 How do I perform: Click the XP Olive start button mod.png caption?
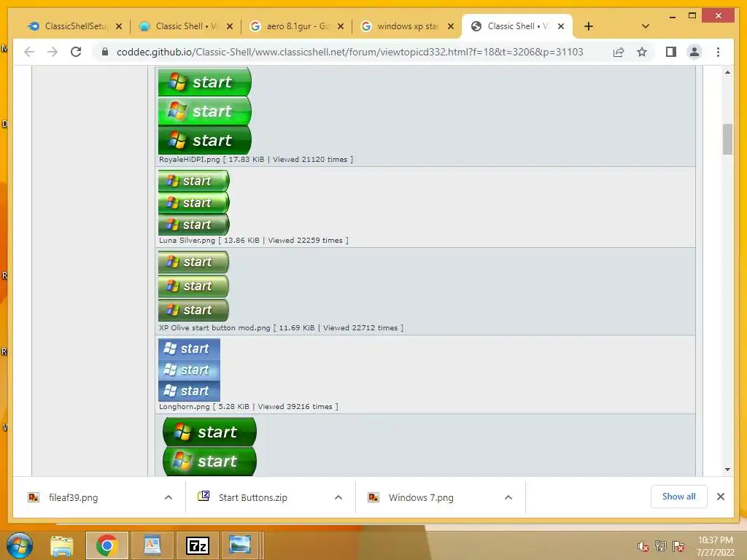[281, 327]
